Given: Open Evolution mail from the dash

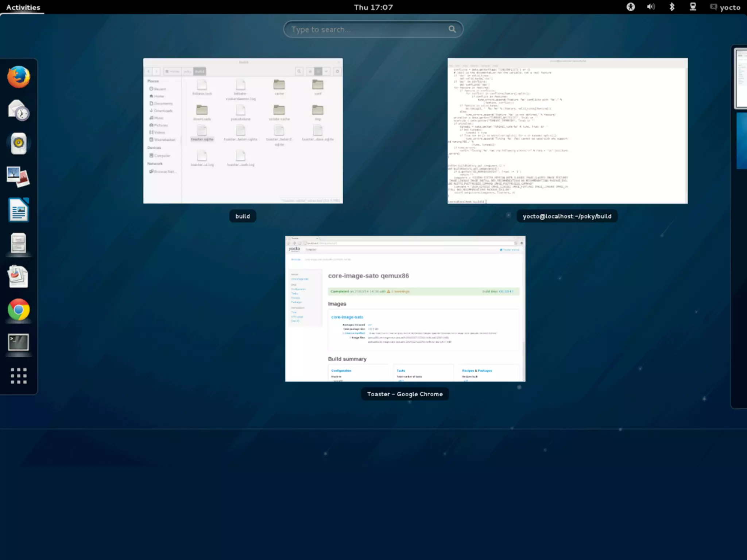Looking at the screenshot, I should coord(19,110).
